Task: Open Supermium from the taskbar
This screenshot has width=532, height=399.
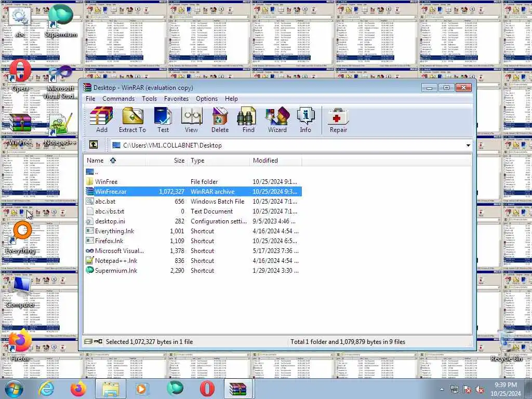Action: tap(175, 389)
